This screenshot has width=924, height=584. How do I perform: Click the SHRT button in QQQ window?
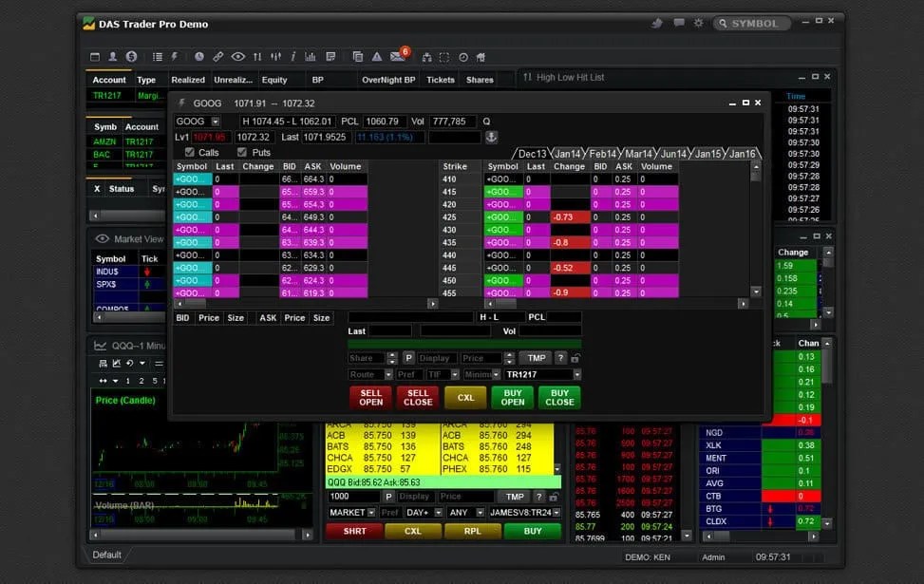[354, 531]
